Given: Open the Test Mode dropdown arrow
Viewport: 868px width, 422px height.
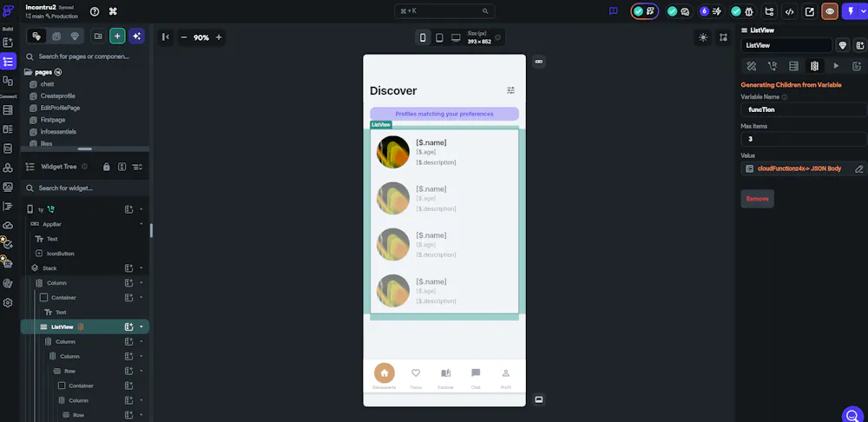Looking at the screenshot, I should click(862, 11).
